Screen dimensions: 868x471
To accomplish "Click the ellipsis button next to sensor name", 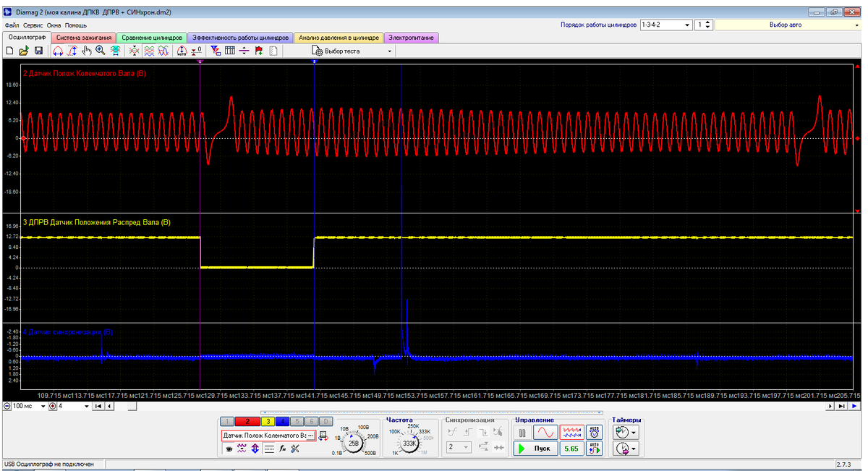I will click(310, 436).
